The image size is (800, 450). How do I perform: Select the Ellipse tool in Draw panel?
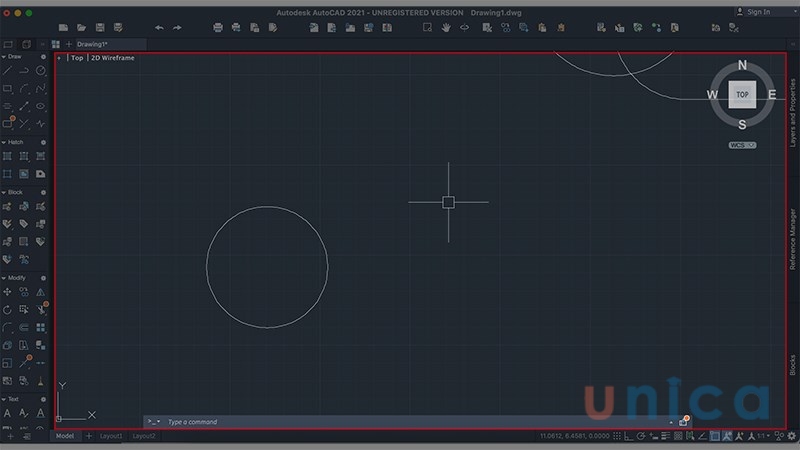pos(41,106)
